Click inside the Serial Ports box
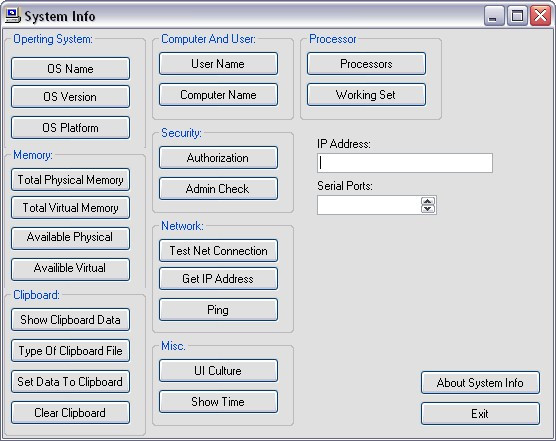Image resolution: width=556 pixels, height=441 pixels. tap(369, 205)
